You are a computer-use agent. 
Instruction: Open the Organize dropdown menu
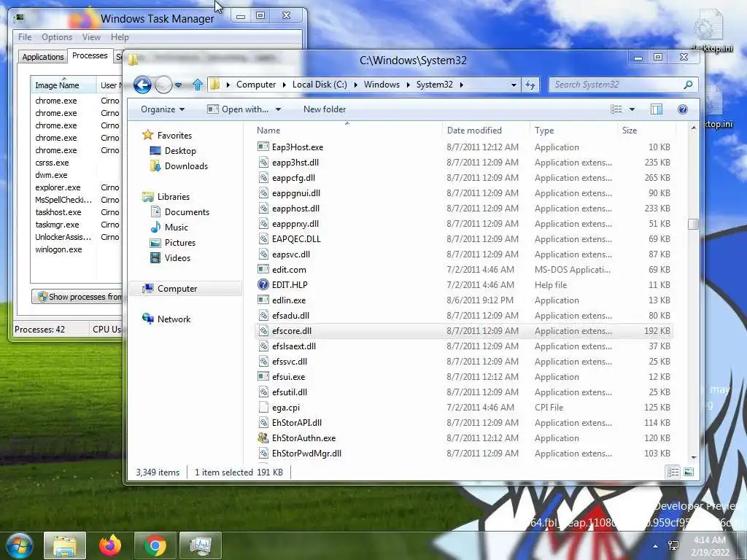coord(163,109)
